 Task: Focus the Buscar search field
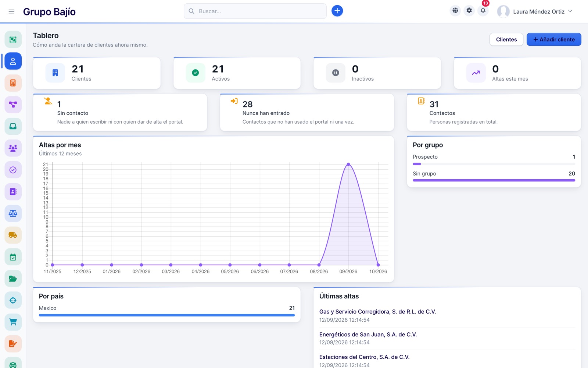pos(255,11)
